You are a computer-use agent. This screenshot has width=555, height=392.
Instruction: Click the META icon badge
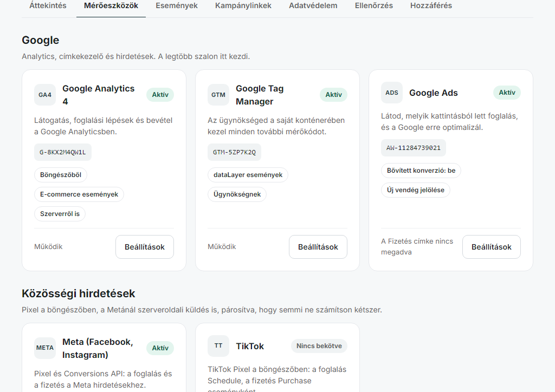click(45, 348)
